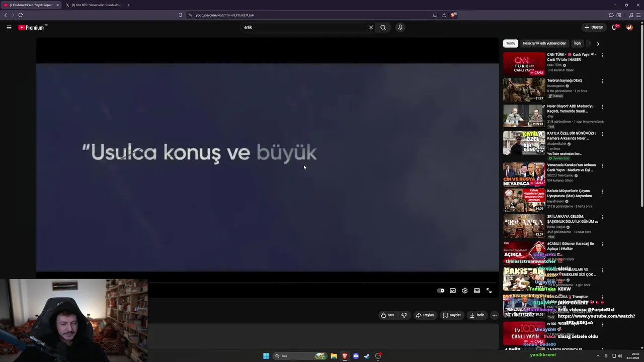Open options for Neler Oluyor? ABD Maduro'yu video

(602, 107)
